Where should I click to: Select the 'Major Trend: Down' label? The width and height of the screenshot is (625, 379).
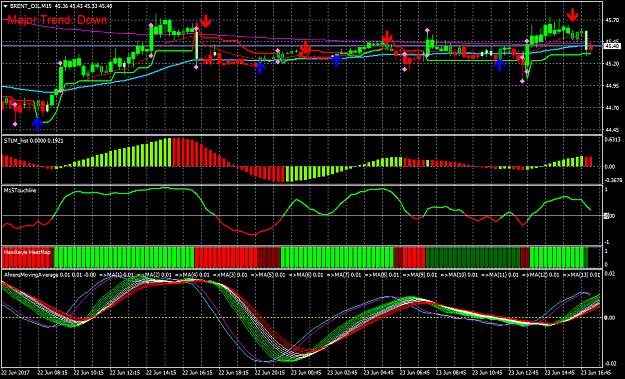57,20
